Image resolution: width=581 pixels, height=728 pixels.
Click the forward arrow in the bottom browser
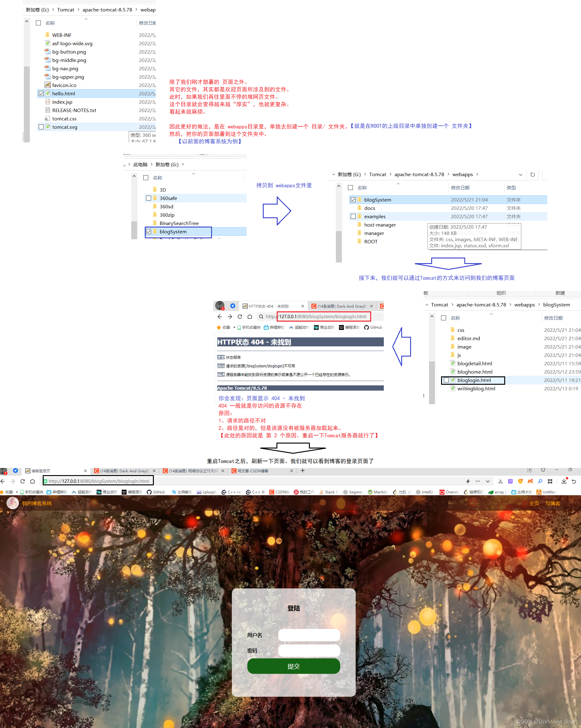[12, 481]
